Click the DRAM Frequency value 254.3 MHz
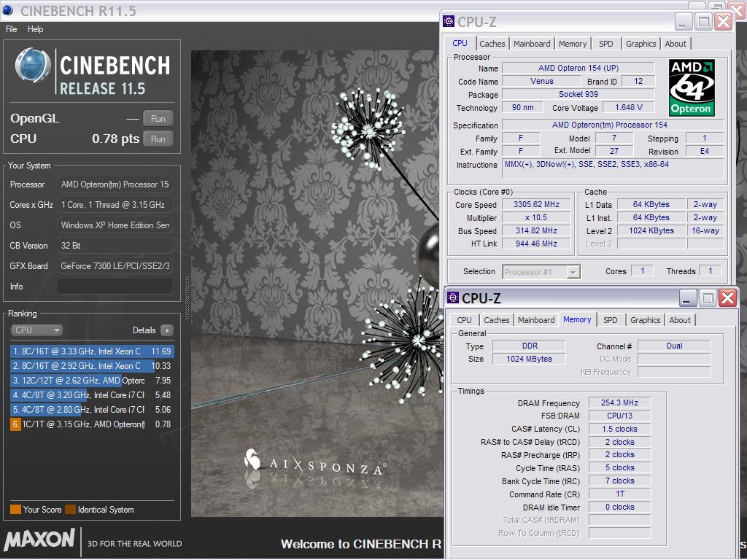 click(x=619, y=402)
